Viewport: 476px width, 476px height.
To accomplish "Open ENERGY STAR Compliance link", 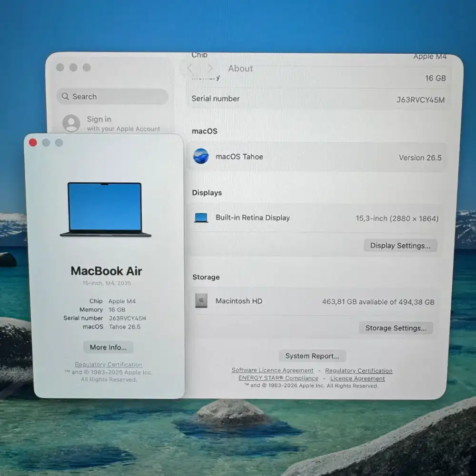I will (x=278, y=378).
